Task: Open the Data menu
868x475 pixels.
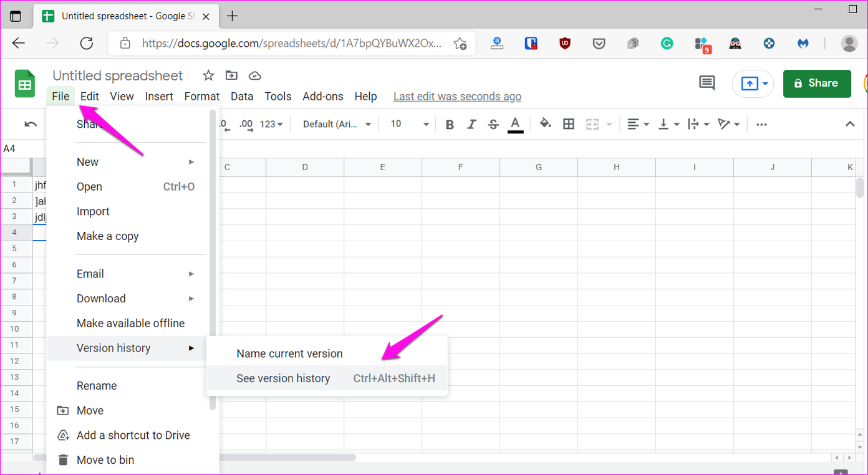Action: tap(242, 96)
